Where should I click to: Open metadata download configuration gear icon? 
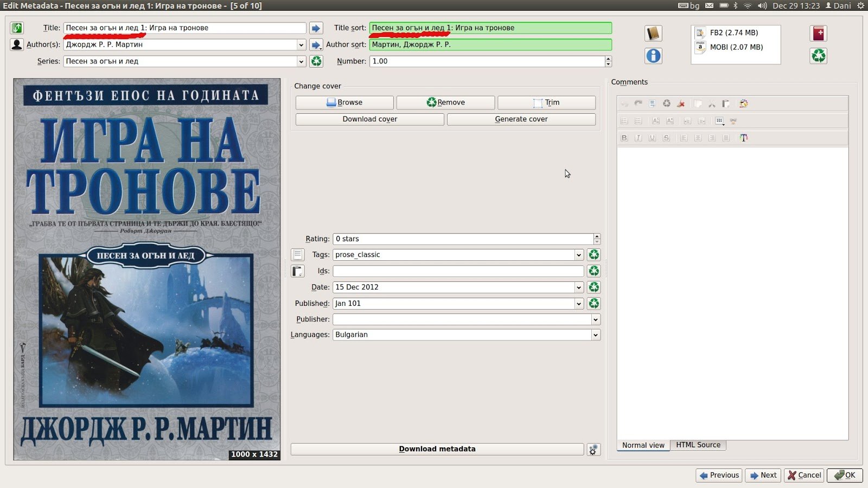pyautogui.click(x=593, y=450)
